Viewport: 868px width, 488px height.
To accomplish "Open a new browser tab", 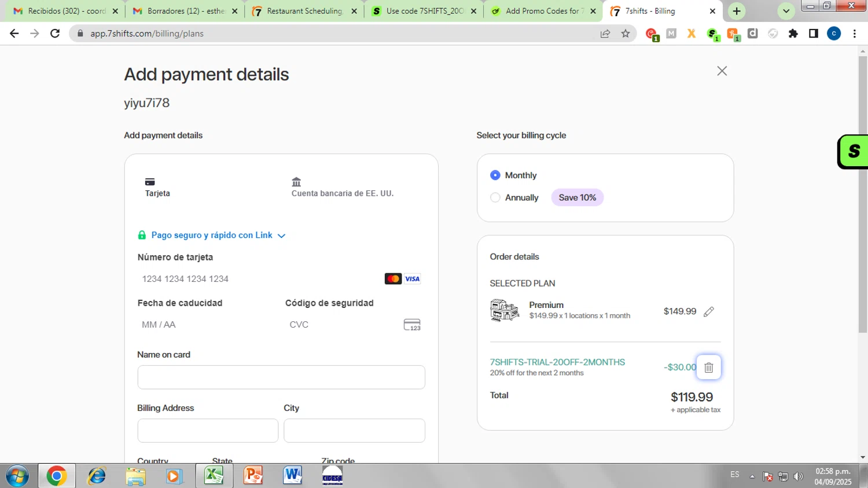I will coord(736,11).
